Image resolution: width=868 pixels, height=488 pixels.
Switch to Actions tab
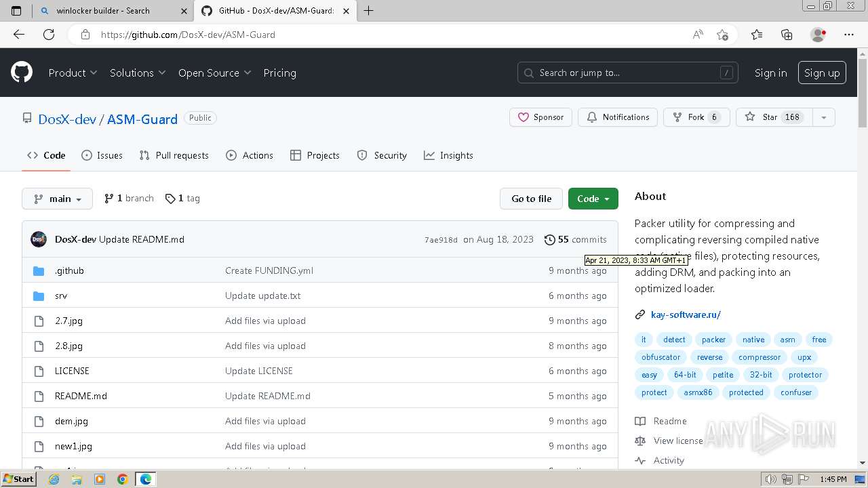coord(250,155)
